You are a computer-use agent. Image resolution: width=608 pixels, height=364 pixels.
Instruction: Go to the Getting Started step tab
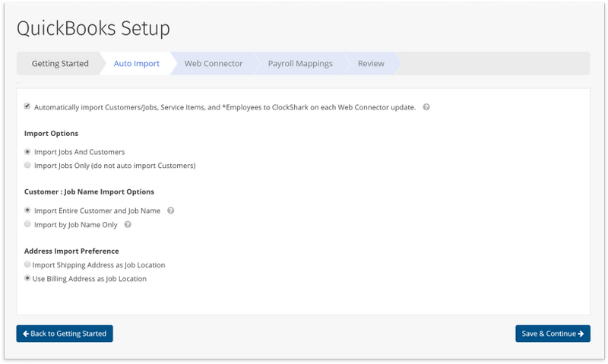pyautogui.click(x=60, y=63)
